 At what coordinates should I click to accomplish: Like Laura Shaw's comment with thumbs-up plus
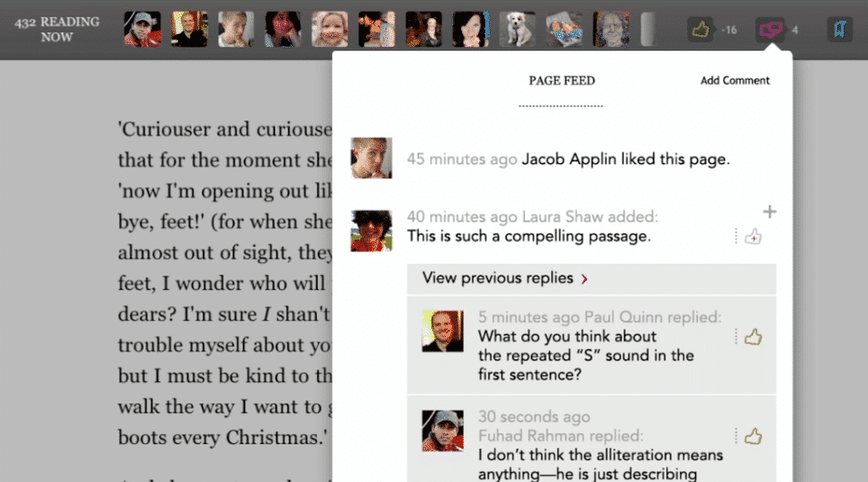click(x=753, y=237)
